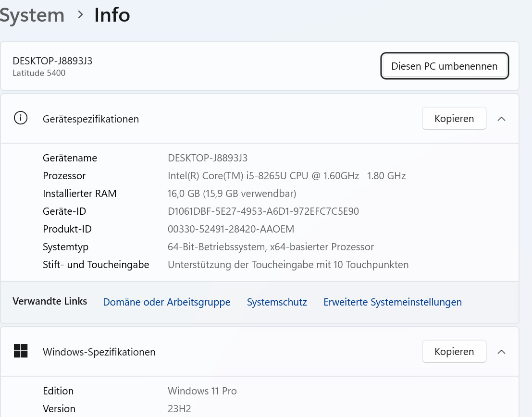Click the Windows 11 Pro edition value
Viewport: 532px width, 417px height.
coord(202,391)
